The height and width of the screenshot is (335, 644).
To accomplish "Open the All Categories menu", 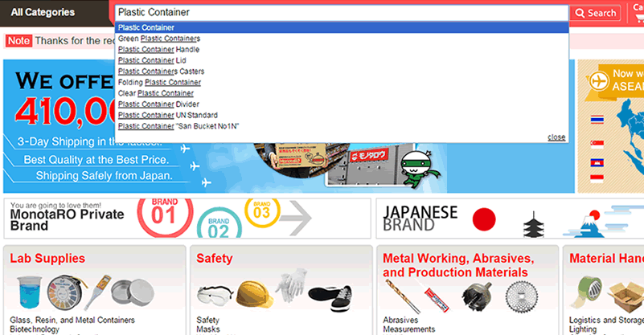I will point(43,12).
